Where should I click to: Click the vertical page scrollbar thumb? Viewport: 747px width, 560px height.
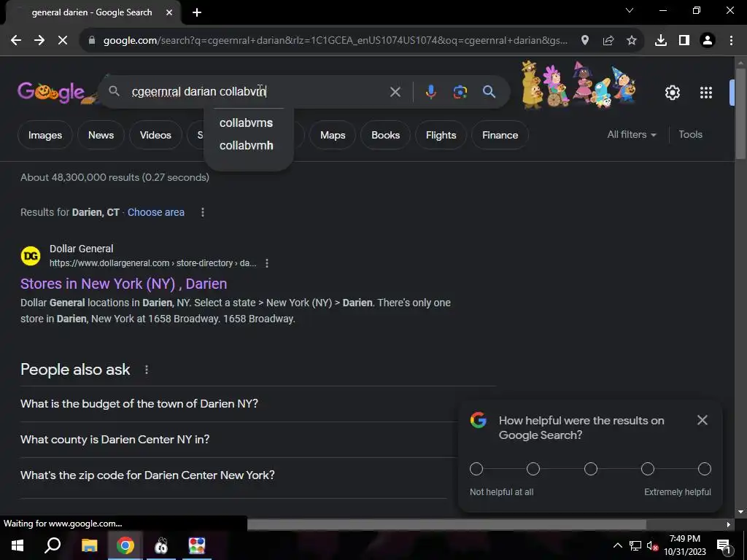coord(740,114)
